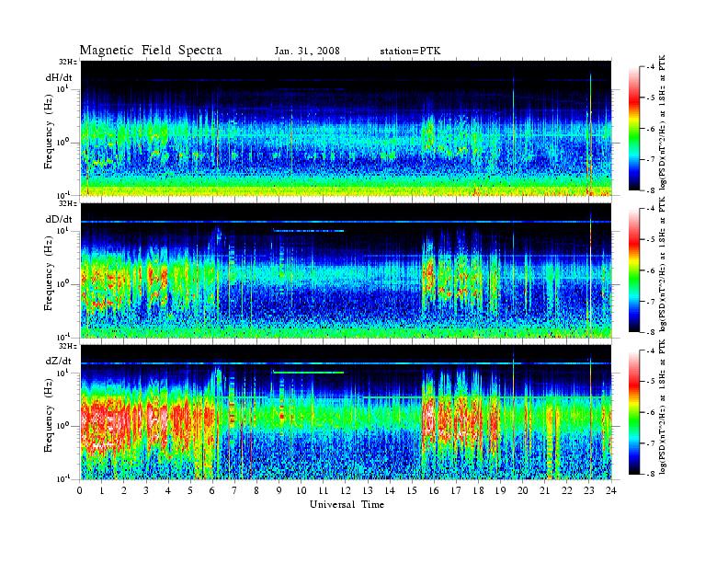Click hour "19" on the Universal Time axis
Viewport: 728px width, 563px height.
(500, 490)
